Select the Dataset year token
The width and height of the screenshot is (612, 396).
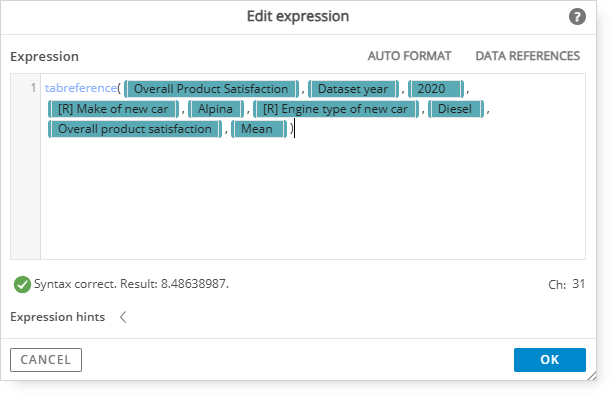[x=353, y=89]
